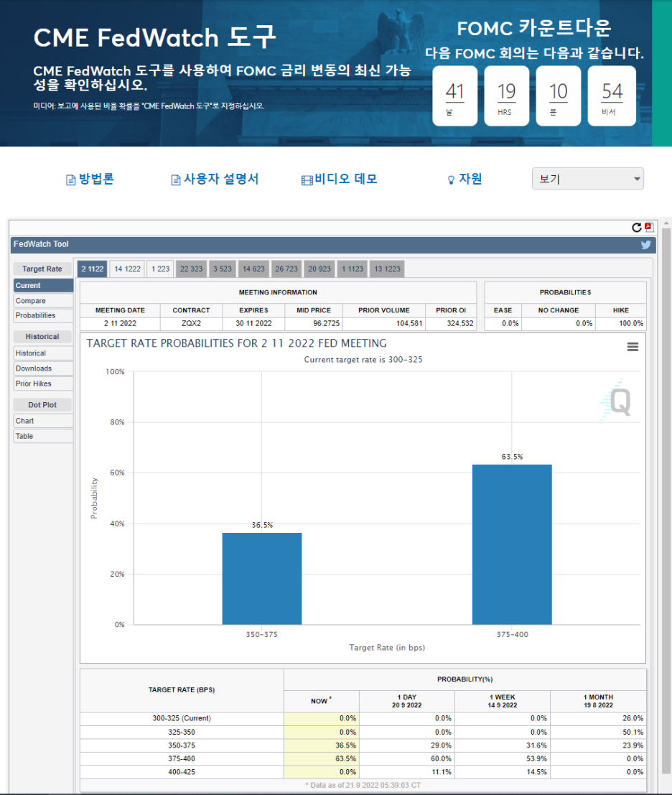Click the contract cell ZQX2
The width and height of the screenshot is (672, 795).
coord(191,323)
